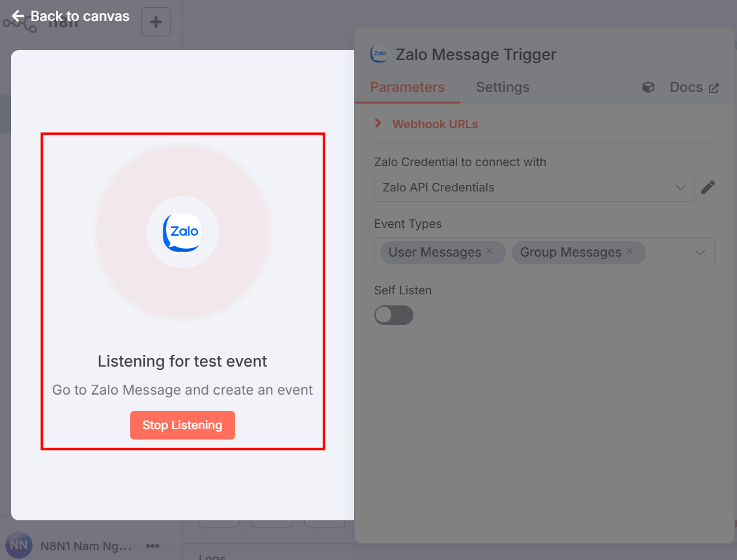This screenshot has height=560, width=737.
Task: Click the cube icon next to Docs
Action: 648,87
